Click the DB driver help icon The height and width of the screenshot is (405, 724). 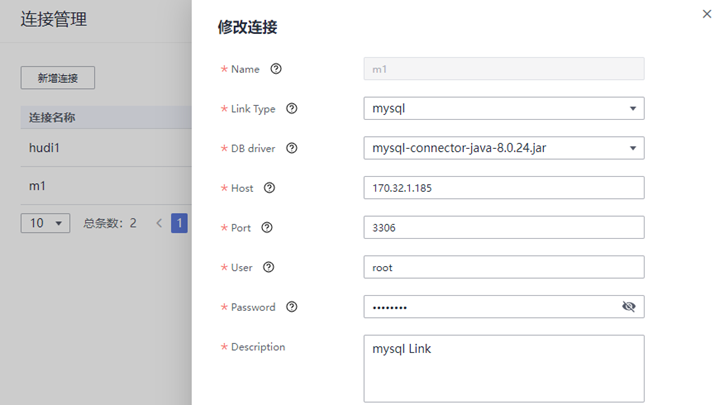[x=292, y=148]
